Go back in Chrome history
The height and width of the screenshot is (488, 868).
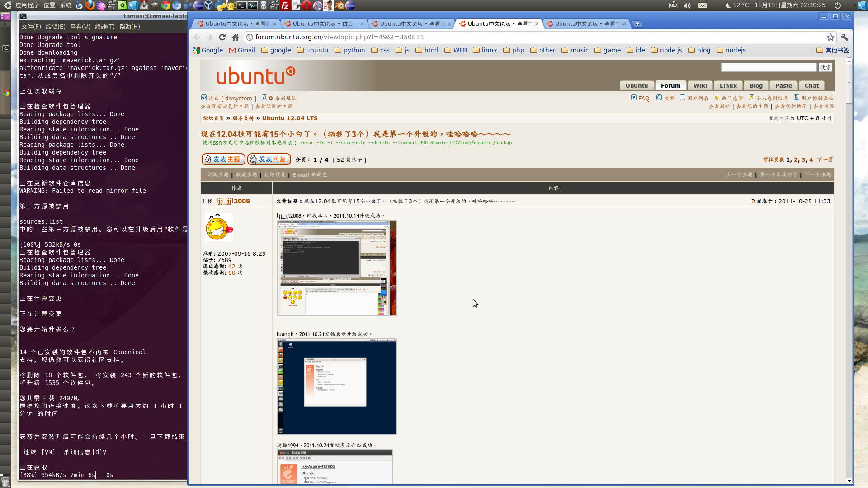click(x=197, y=37)
